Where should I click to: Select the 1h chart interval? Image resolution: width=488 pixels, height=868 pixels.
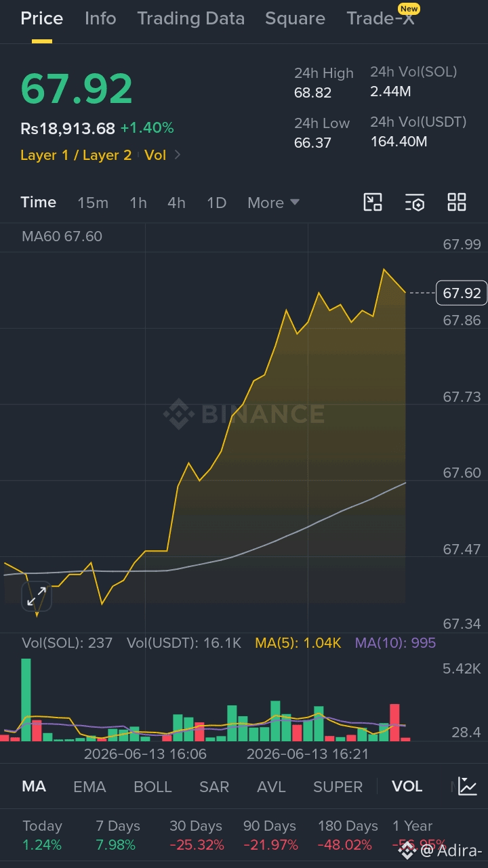(138, 203)
